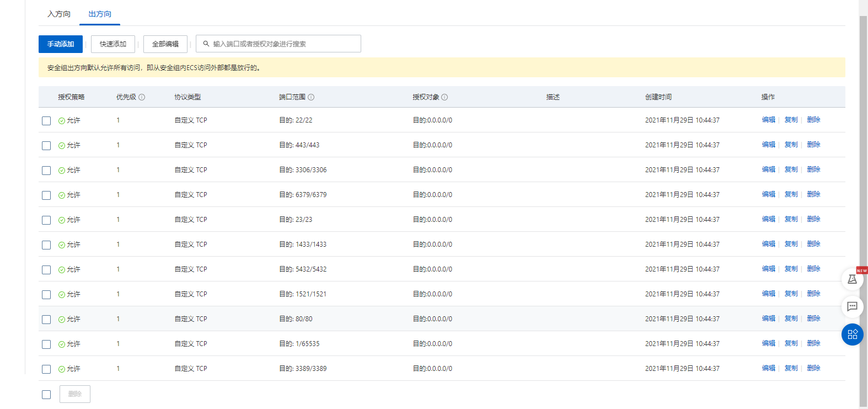Click the info icon next to 优先级
868x409 pixels.
[x=142, y=97]
